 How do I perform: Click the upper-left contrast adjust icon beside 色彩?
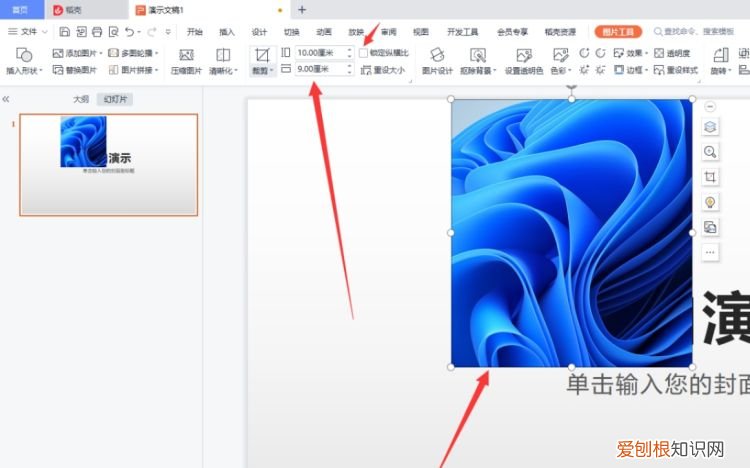(584, 53)
